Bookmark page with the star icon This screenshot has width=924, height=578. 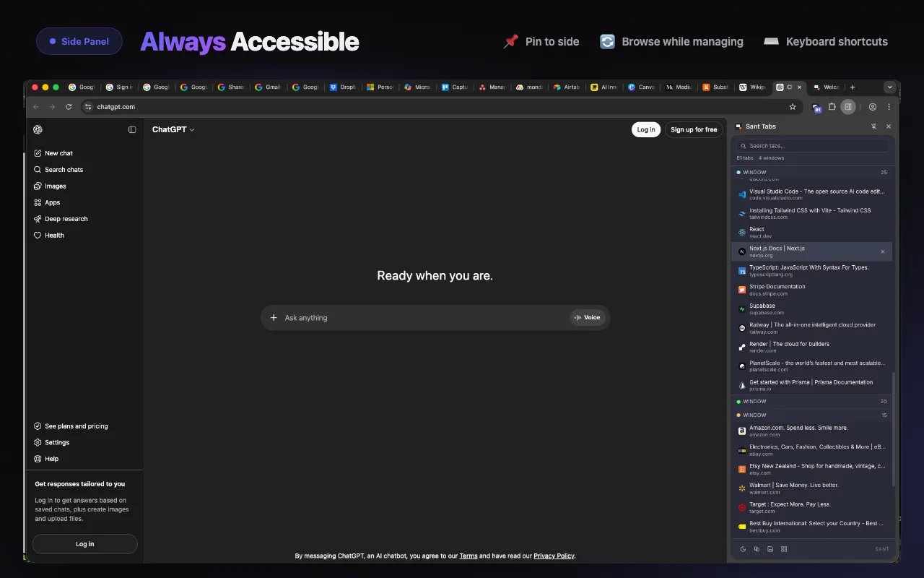click(x=793, y=107)
